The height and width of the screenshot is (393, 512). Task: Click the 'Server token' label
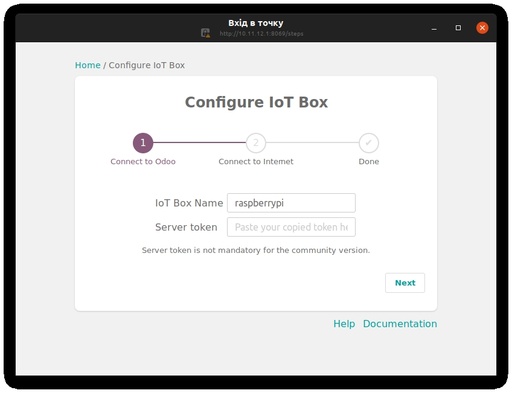(186, 227)
